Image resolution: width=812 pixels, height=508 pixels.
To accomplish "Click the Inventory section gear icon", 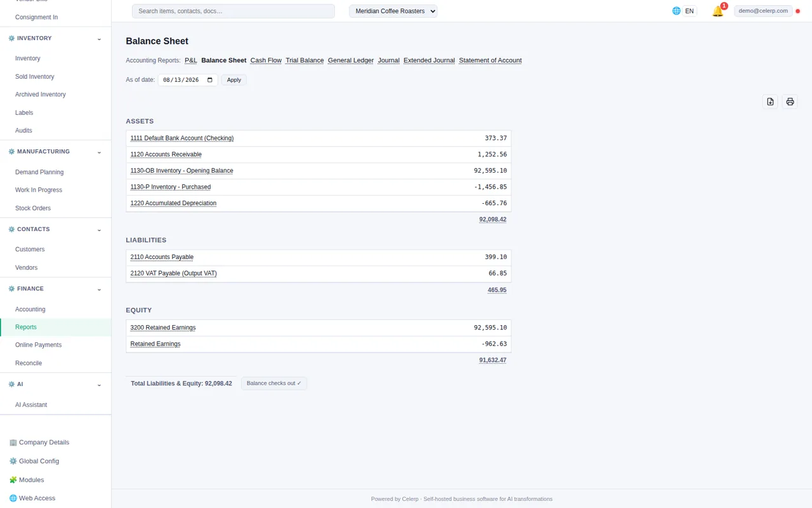I will 11,38.
